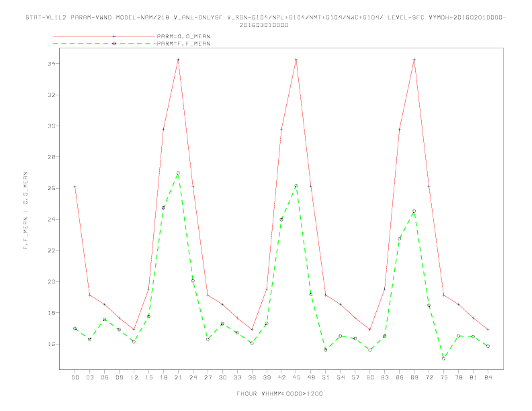Click the y-axis tick label 16

click(52, 344)
